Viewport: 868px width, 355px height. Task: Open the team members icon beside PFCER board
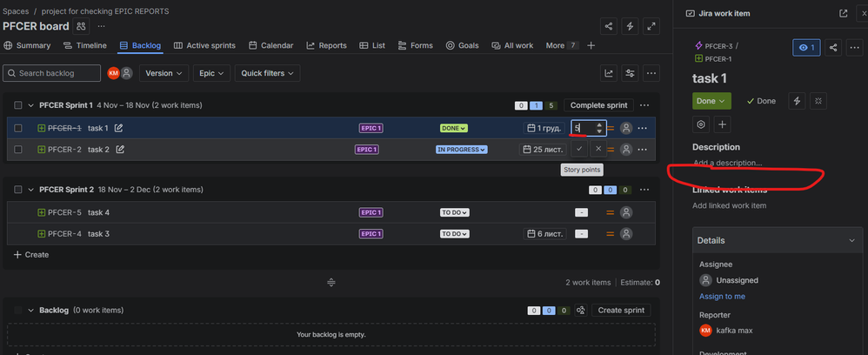pos(82,26)
